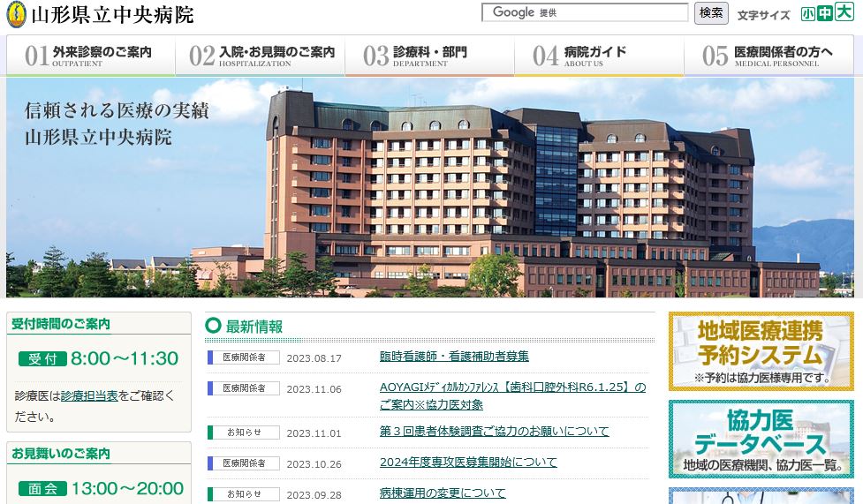Set font size to medium (中)
The height and width of the screenshot is (504, 863).
[x=824, y=14]
